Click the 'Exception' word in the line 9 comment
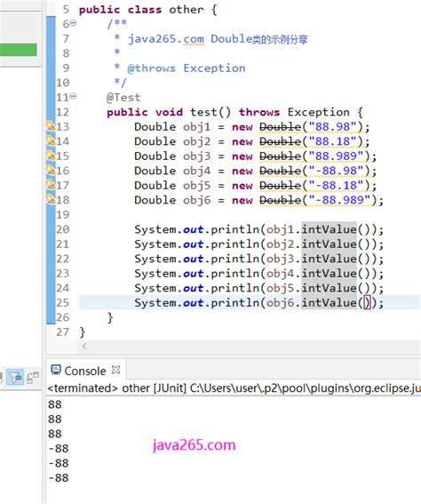Image resolution: width=421 pixels, height=504 pixels. (x=214, y=68)
